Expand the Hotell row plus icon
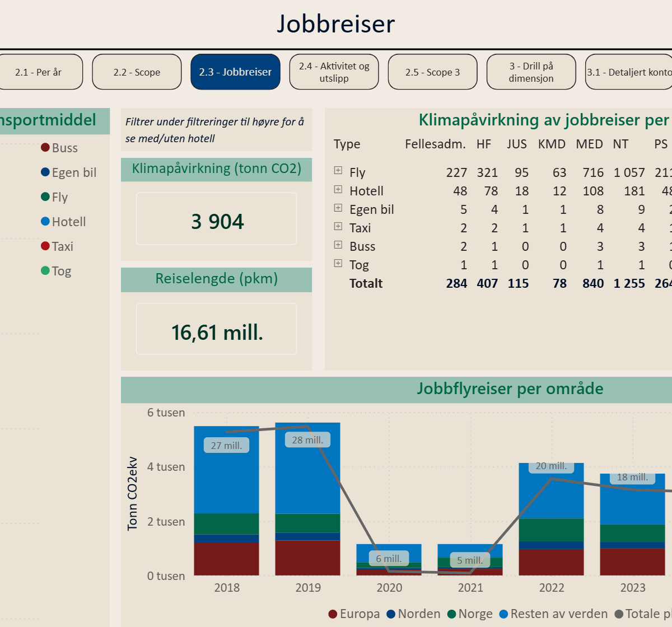The width and height of the screenshot is (672, 627). tap(338, 189)
